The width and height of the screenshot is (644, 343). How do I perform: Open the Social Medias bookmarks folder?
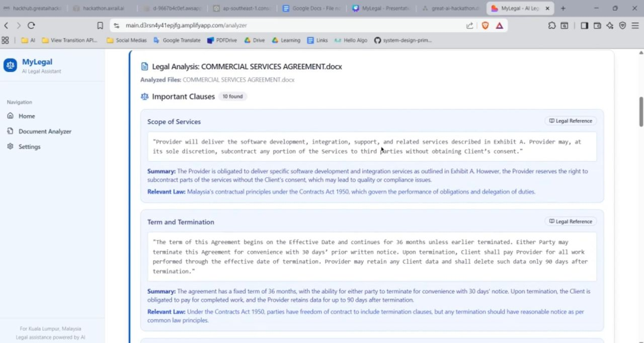(127, 40)
